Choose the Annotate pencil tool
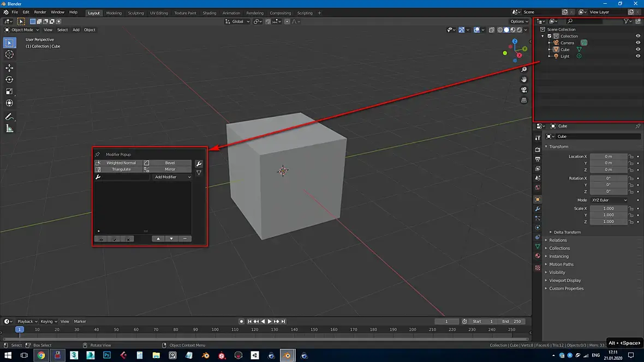Screen dimensions: 644x362 point(9,117)
